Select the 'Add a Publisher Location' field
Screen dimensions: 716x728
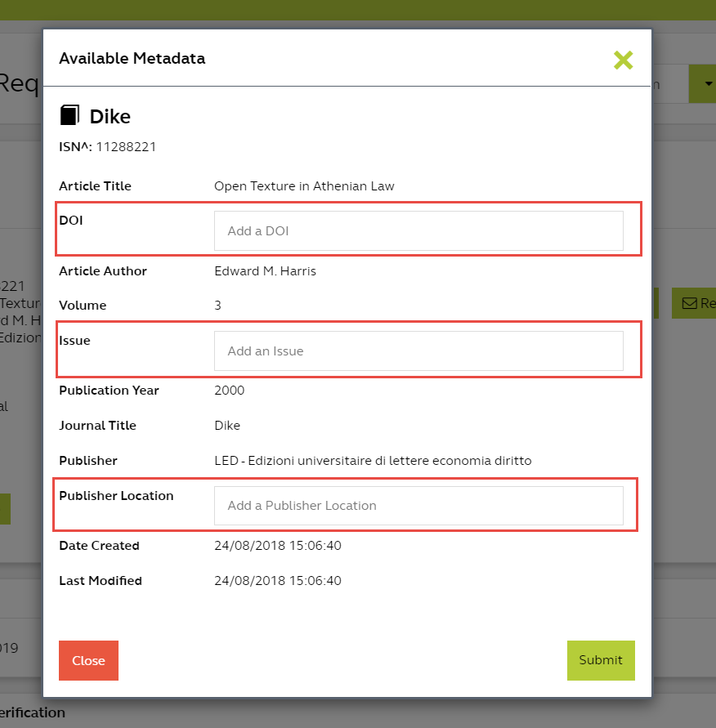click(x=418, y=506)
